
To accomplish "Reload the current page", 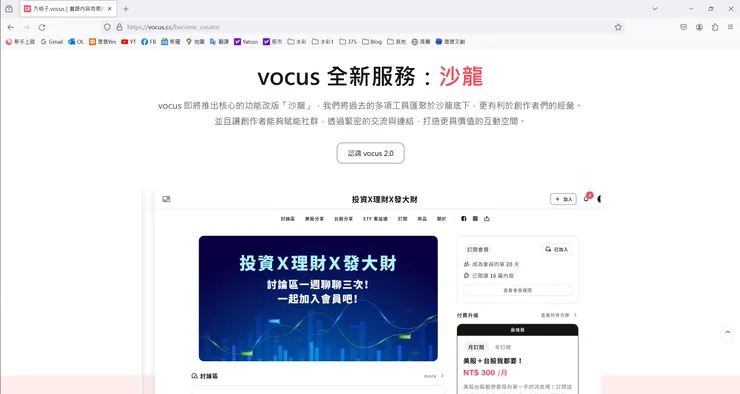I will pos(42,27).
